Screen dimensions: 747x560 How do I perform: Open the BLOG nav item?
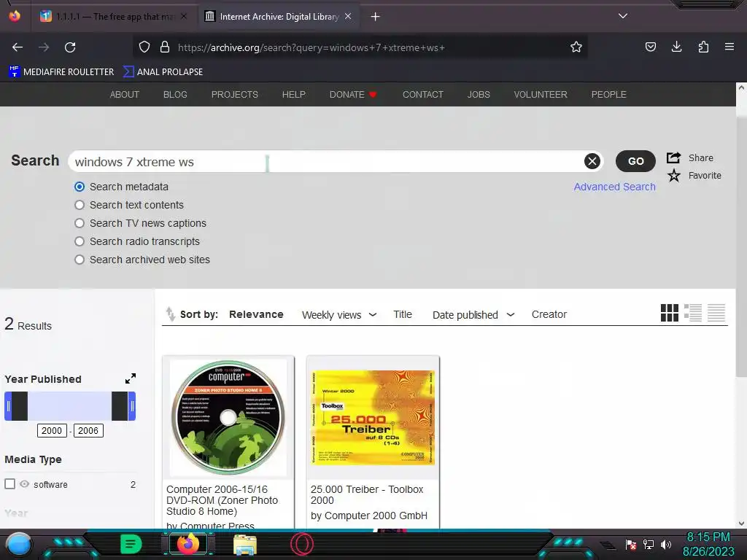pos(175,94)
